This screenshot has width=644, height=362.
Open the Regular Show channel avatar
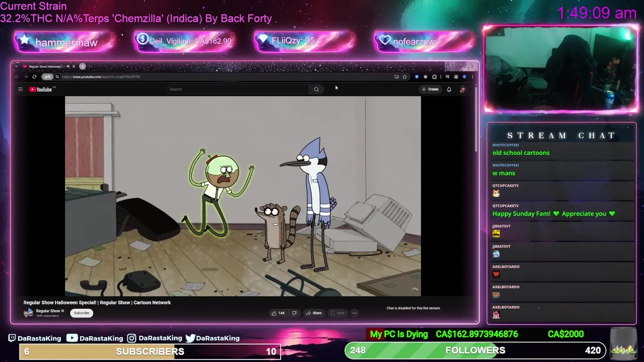click(28, 313)
